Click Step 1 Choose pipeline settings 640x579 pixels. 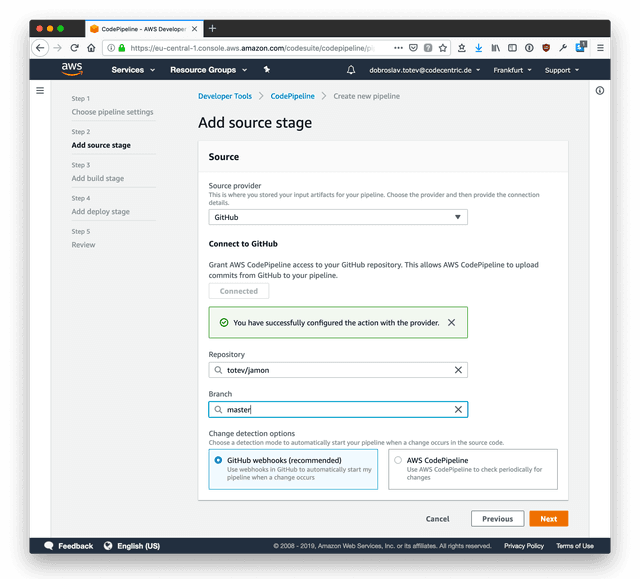[112, 112]
